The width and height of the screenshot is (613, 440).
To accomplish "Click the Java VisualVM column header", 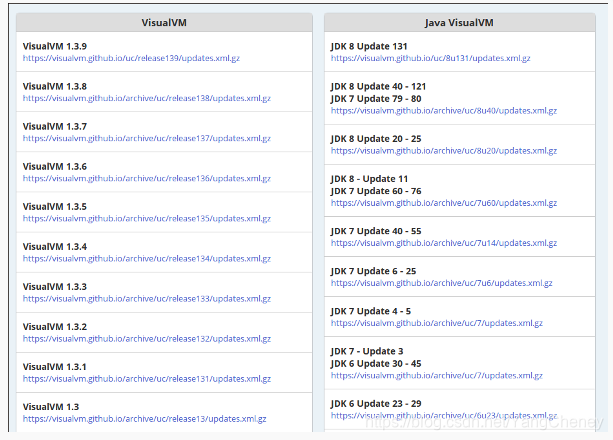I will (x=459, y=23).
